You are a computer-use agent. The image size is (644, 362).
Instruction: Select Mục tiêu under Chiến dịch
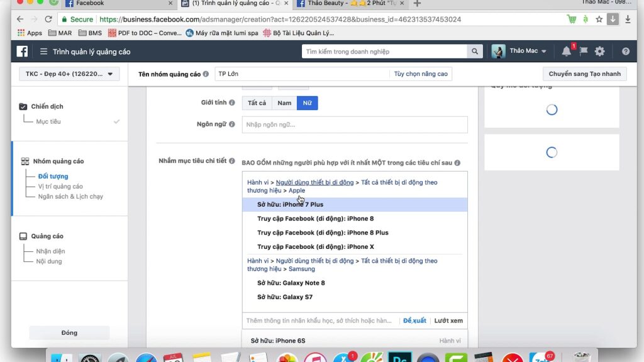[x=48, y=121]
